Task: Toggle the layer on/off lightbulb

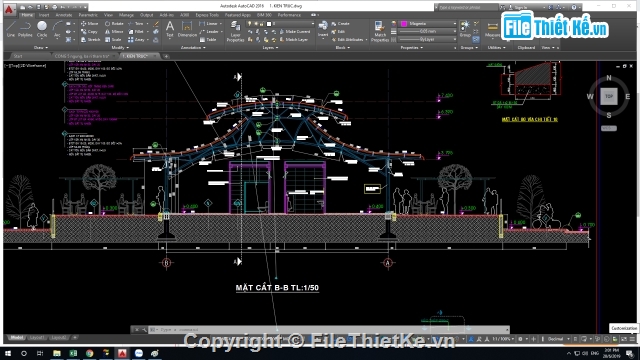Action: point(249,24)
